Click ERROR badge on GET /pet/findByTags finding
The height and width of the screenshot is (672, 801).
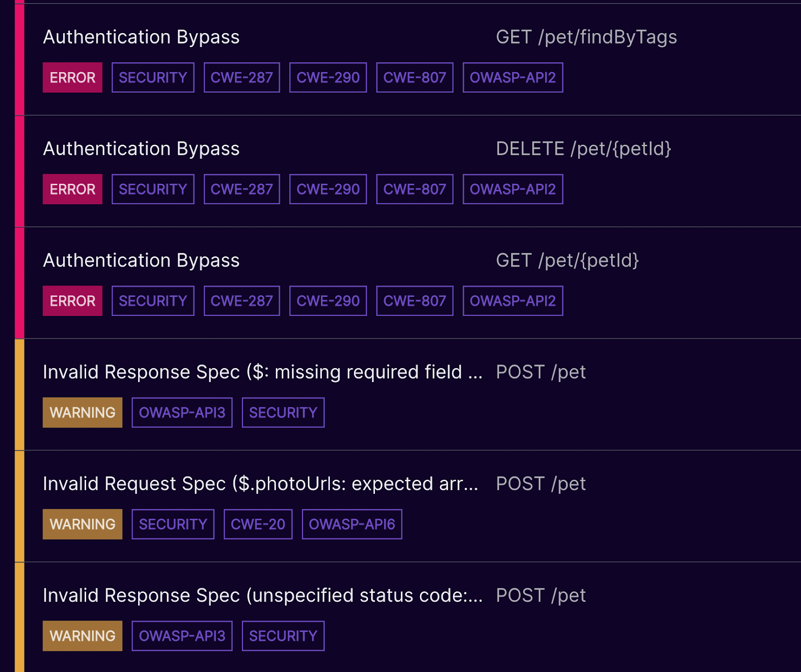pos(73,78)
